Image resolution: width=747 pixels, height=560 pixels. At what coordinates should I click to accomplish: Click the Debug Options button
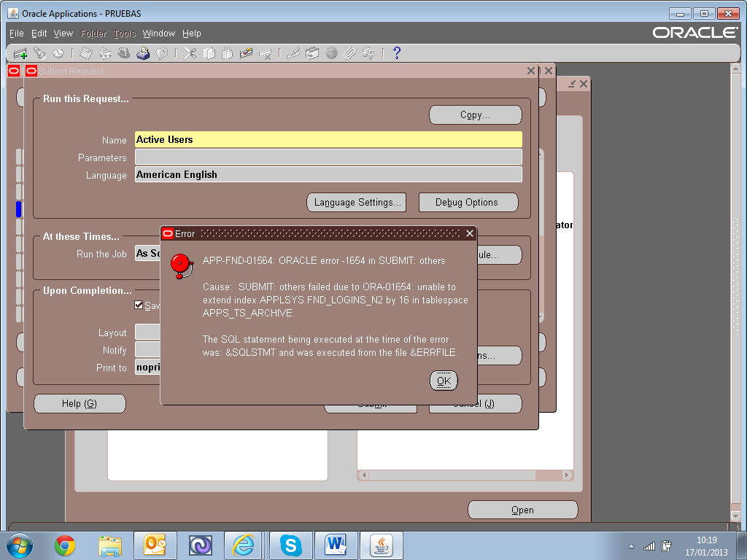(468, 202)
